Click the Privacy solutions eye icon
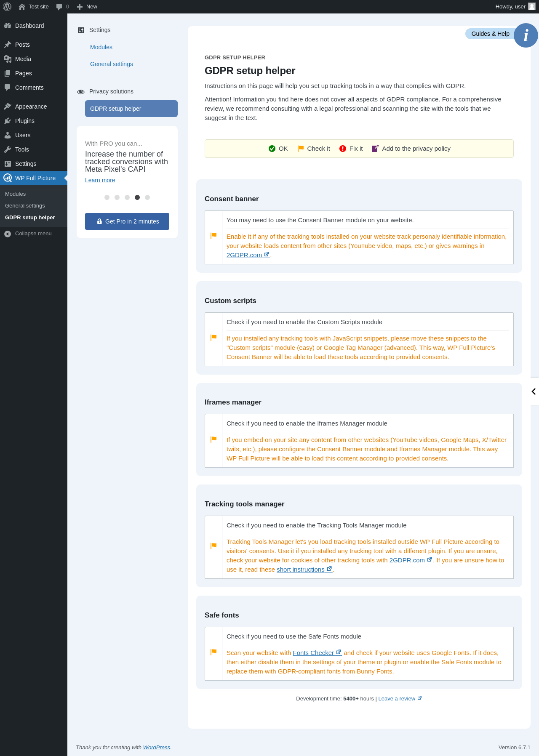 [x=81, y=92]
